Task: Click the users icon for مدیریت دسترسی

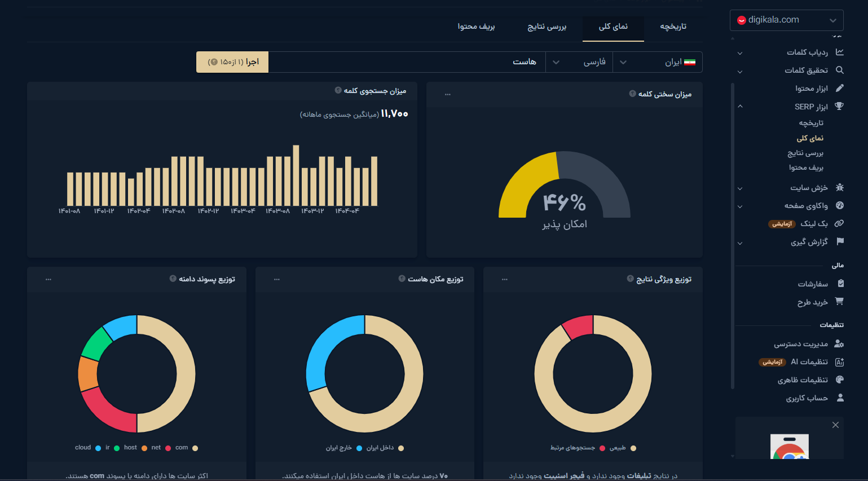Action: pyautogui.click(x=839, y=343)
